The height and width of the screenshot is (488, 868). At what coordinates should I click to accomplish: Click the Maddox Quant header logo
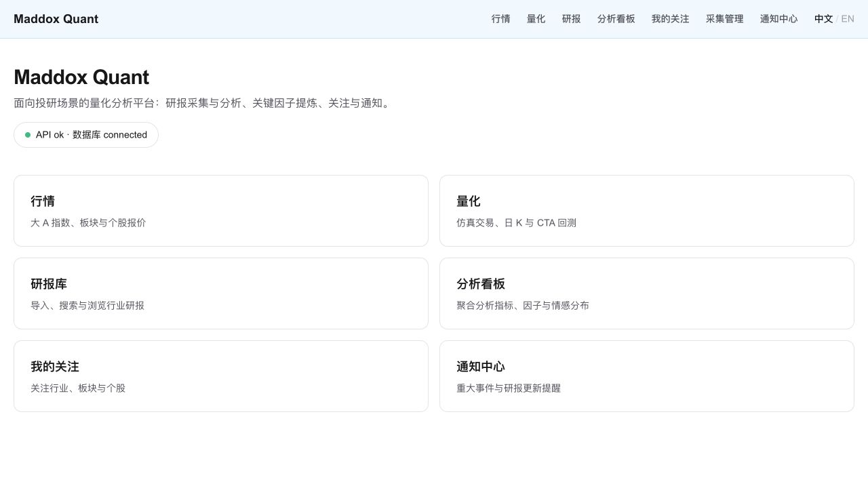tap(56, 19)
